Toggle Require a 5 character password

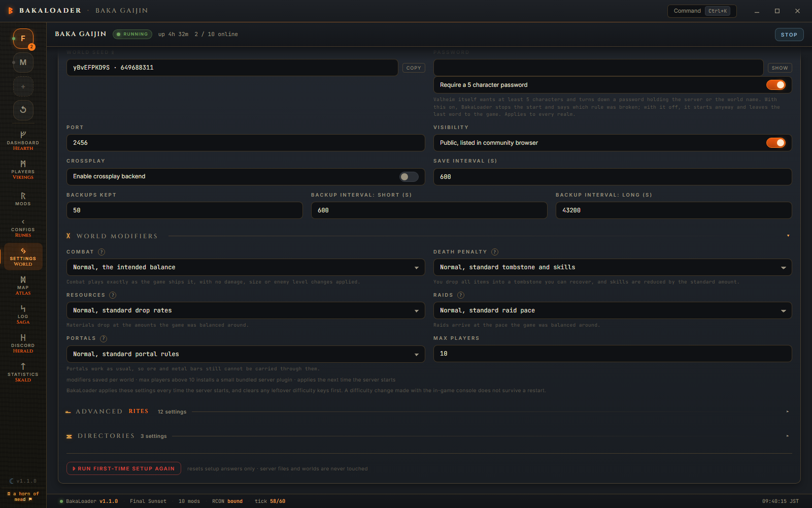(776, 85)
